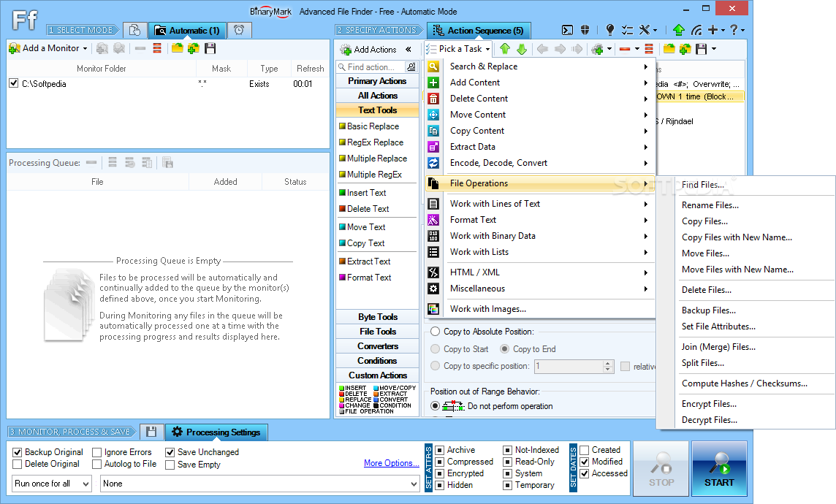Open the question mark help dropdown
The image size is (836, 504).
pos(742,31)
